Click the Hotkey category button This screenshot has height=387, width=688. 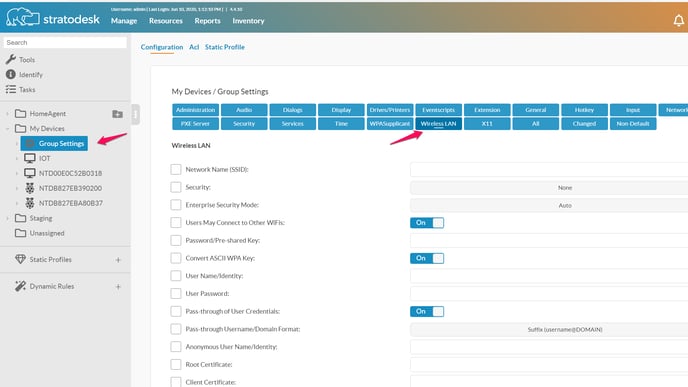click(584, 110)
